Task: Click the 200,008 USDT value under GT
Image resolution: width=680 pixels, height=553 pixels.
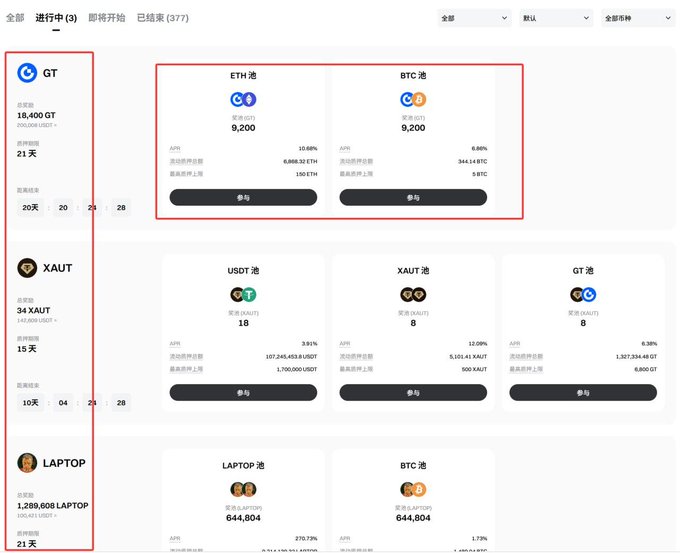Action: [36, 125]
